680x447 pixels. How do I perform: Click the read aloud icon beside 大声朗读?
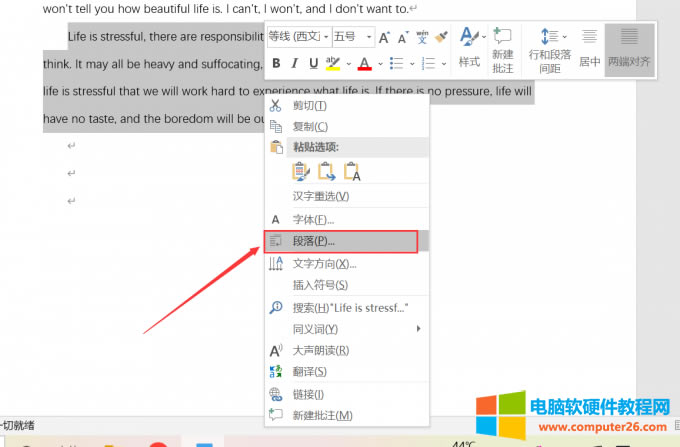click(276, 350)
